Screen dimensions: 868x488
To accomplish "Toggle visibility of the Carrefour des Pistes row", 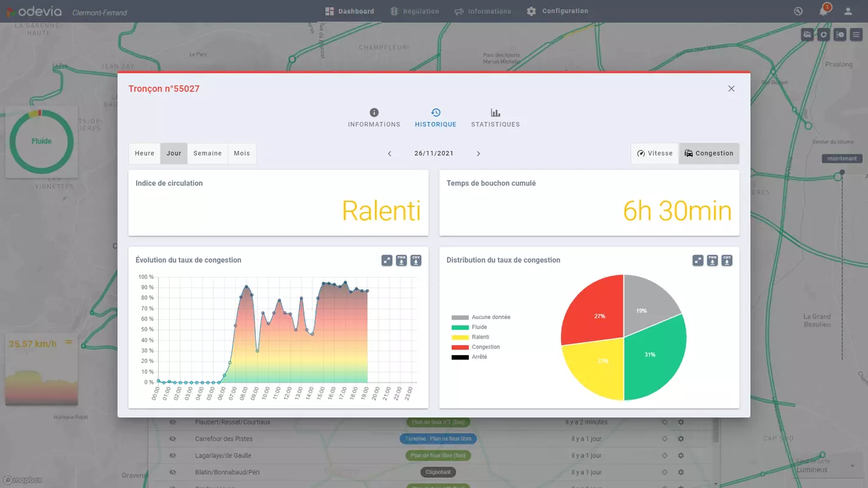I will pyautogui.click(x=173, y=439).
